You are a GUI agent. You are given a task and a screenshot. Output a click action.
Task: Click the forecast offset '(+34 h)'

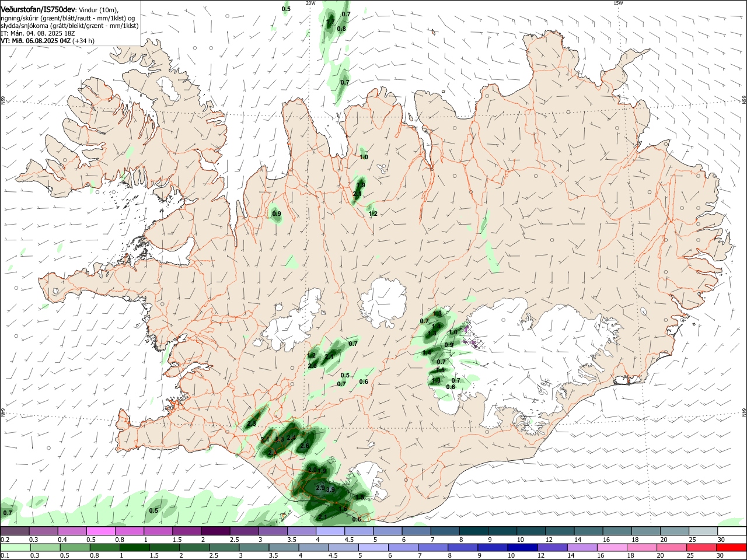[x=83, y=41]
